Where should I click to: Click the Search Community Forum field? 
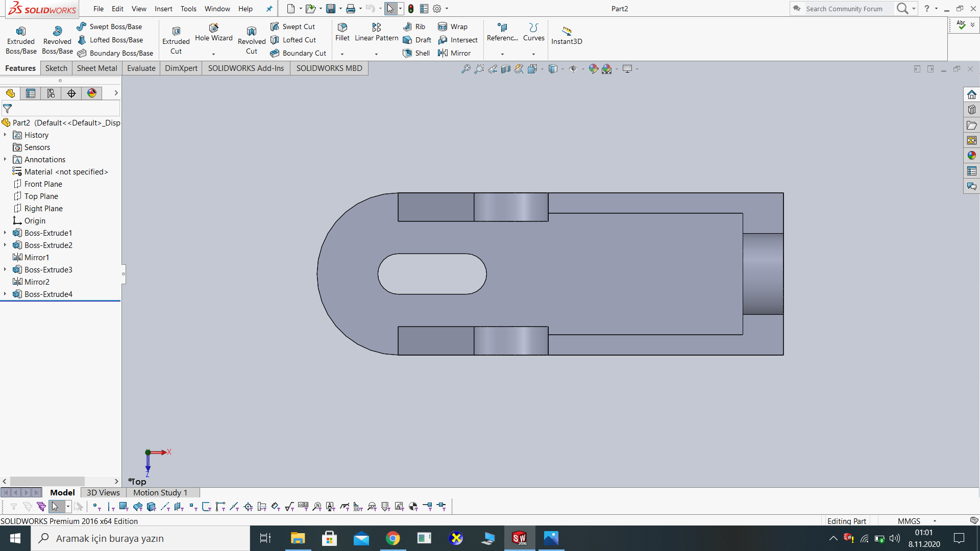tap(844, 9)
